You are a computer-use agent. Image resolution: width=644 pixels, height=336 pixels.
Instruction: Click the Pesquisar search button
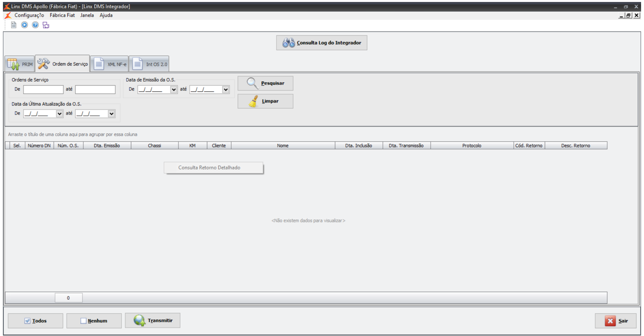tap(265, 83)
